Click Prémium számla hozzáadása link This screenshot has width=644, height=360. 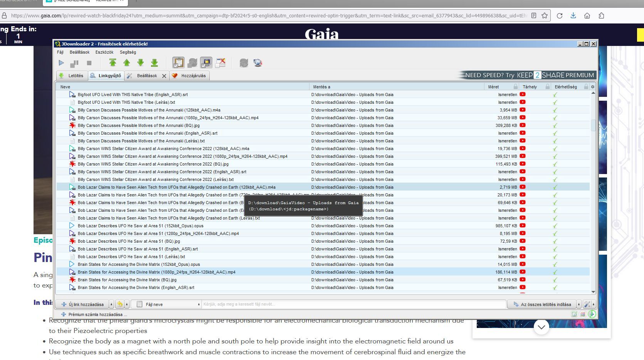(x=94, y=314)
